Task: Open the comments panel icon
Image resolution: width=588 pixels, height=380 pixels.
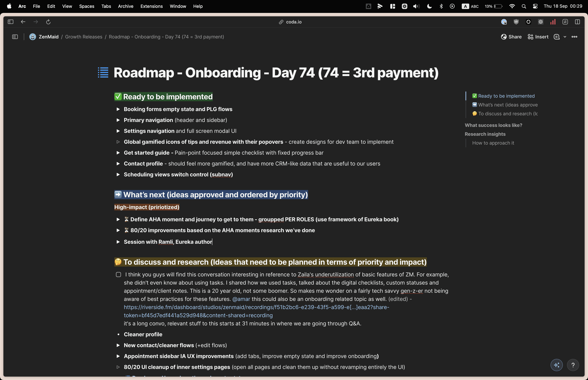Action: (556, 37)
